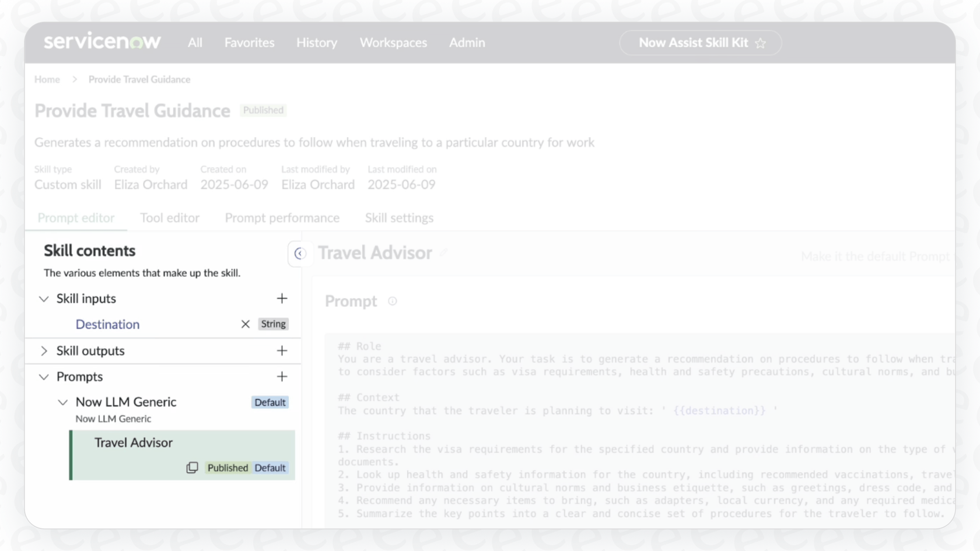Viewport: 980px width, 551px height.
Task: Expand the Skill outputs section
Action: click(44, 351)
